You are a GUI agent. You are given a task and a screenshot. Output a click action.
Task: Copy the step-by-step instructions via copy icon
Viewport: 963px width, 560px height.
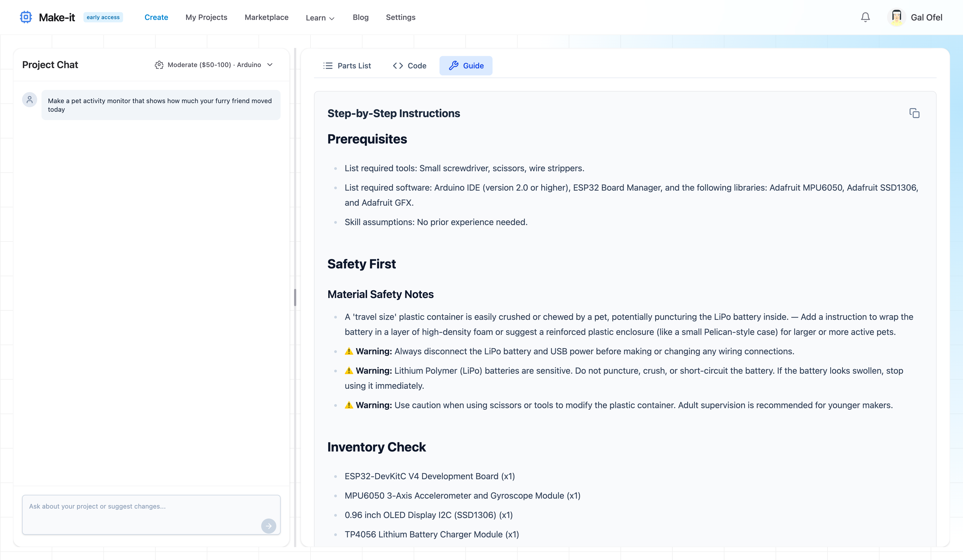tap(915, 113)
